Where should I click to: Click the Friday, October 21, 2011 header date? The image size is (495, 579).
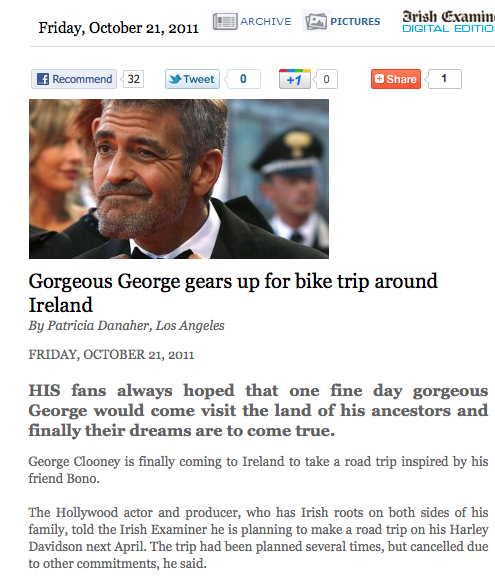pyautogui.click(x=118, y=28)
